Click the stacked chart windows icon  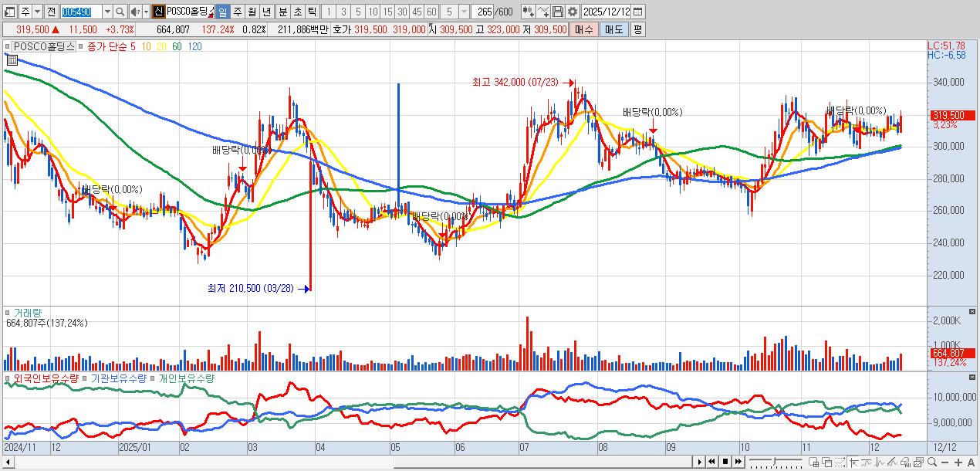tap(918, 462)
